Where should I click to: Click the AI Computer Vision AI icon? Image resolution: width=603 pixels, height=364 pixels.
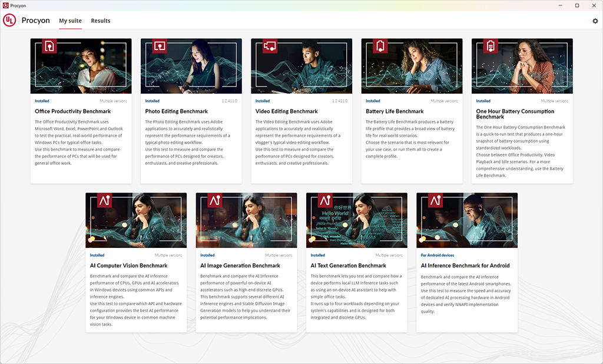pyautogui.click(x=105, y=200)
